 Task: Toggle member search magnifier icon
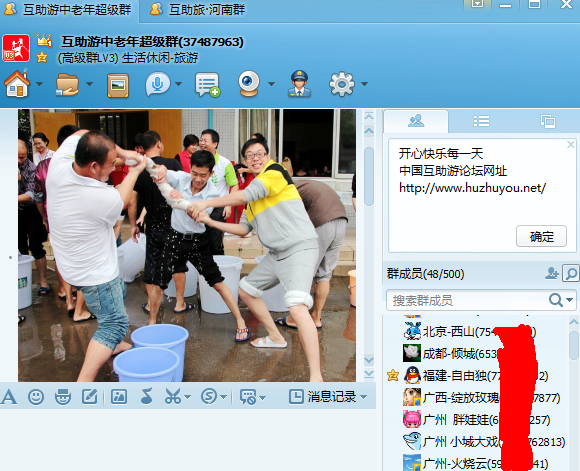pyautogui.click(x=571, y=274)
